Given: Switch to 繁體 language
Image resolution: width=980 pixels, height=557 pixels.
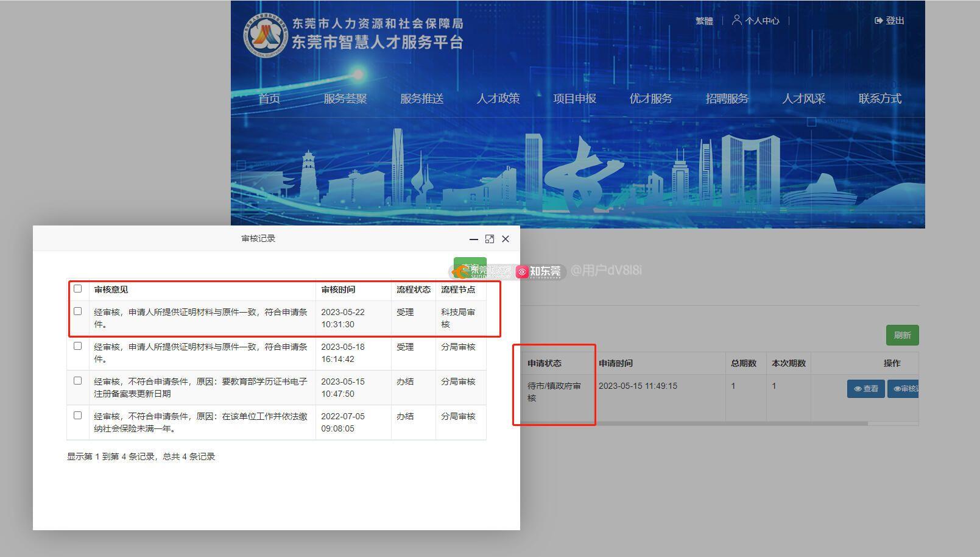Looking at the screenshot, I should pyautogui.click(x=704, y=21).
